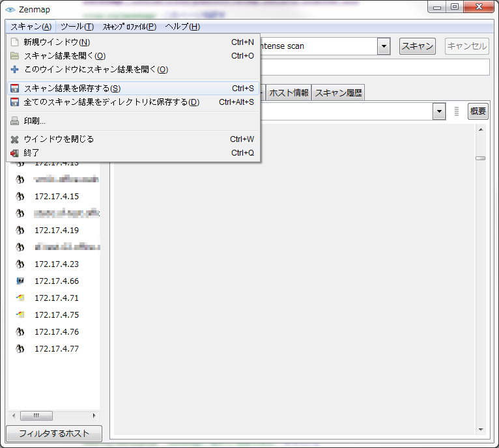
Task: Click the OS icon next to 172.17.4.66
Action: (20, 281)
